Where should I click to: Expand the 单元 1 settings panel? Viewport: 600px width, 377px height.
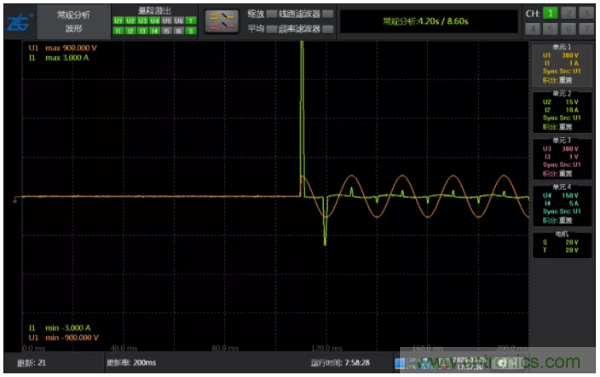(562, 65)
